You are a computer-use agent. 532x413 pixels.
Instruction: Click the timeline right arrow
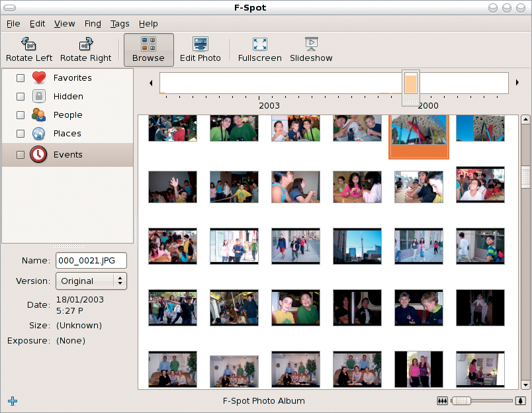517,83
